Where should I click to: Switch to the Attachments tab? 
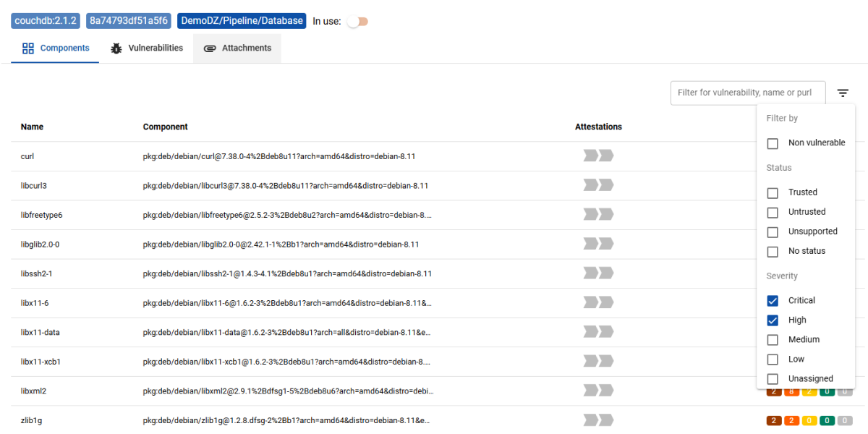click(x=237, y=48)
